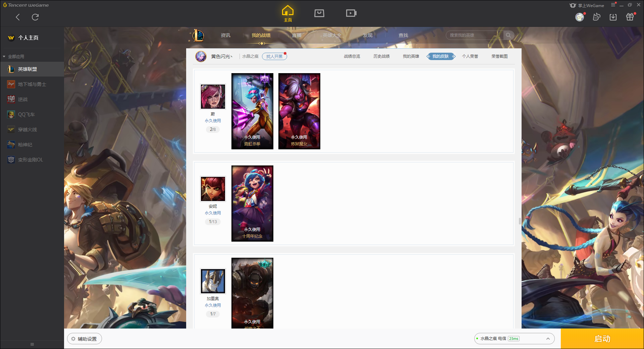644x349 pixels.
Task: Open the store icon in the top bar
Action: pyautogui.click(x=319, y=13)
